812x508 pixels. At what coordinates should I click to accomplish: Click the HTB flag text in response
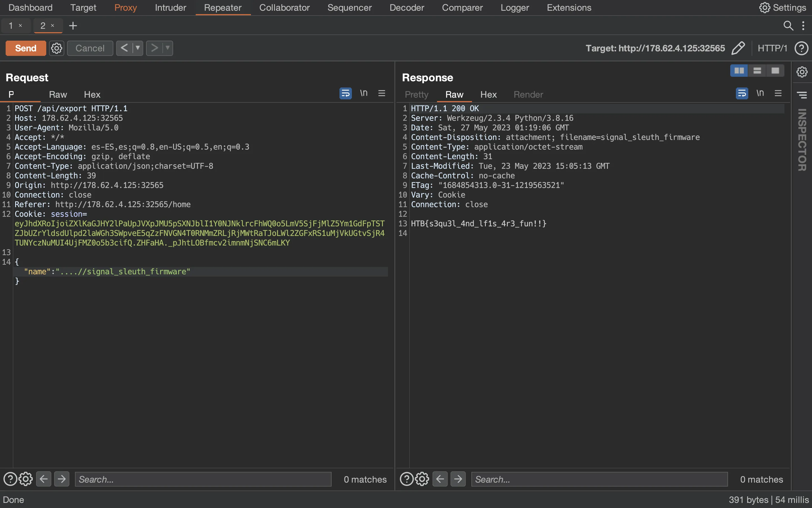click(478, 224)
